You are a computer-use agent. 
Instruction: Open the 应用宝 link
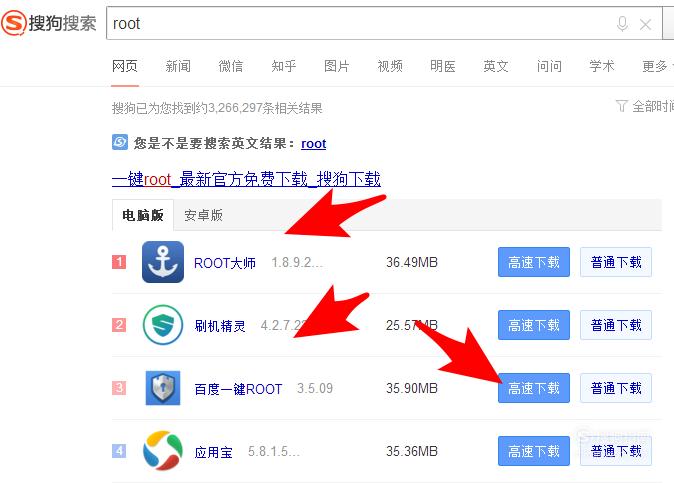click(213, 452)
